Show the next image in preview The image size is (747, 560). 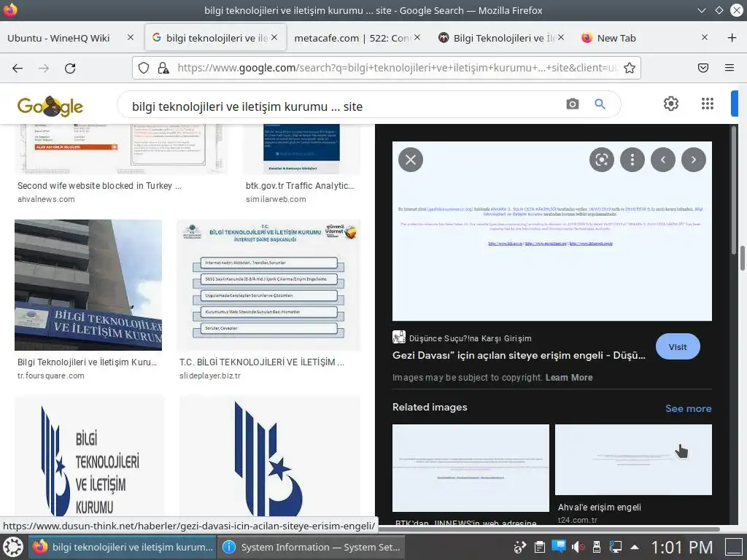point(694,160)
